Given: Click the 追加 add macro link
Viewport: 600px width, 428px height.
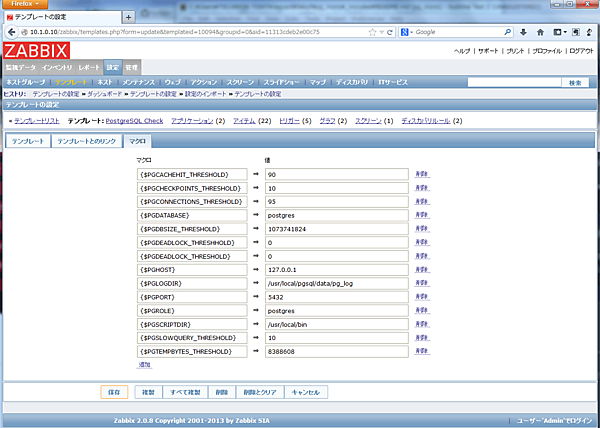Looking at the screenshot, I should [143, 364].
